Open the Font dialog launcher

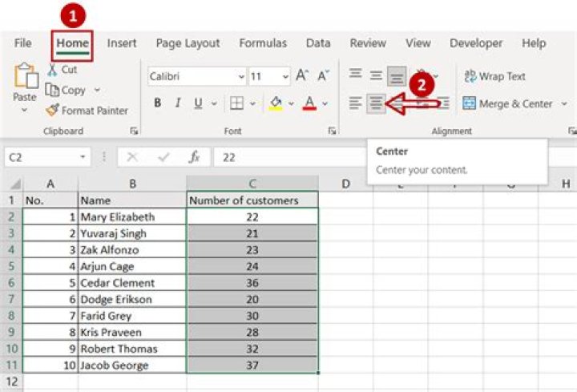coord(332,131)
